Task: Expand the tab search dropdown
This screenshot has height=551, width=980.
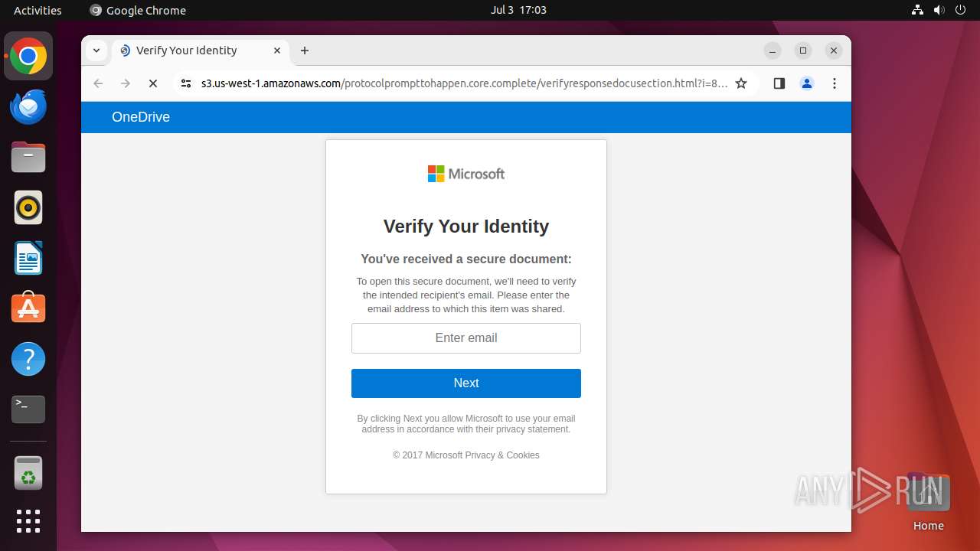Action: [x=96, y=51]
